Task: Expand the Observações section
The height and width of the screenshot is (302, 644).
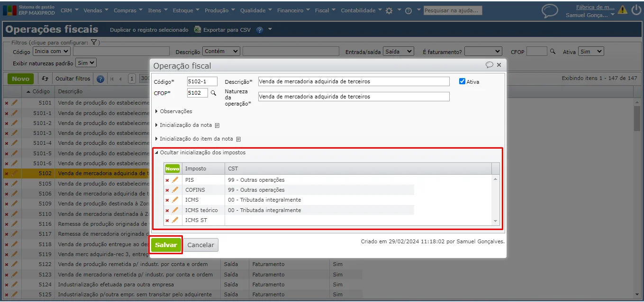Action: tap(173, 111)
